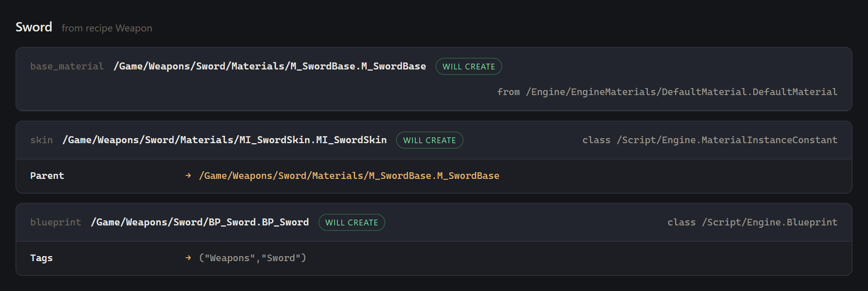Click the MI_SwordSkin asset path

225,140
